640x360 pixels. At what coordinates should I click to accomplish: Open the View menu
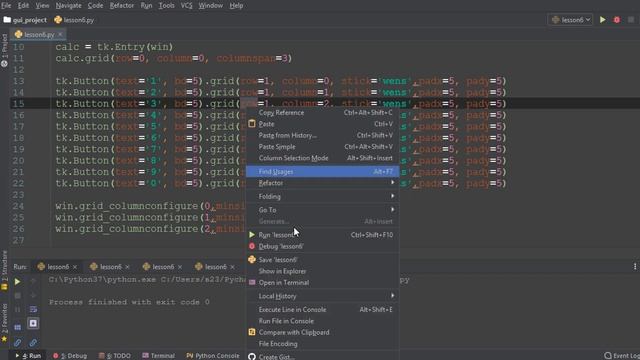(42, 6)
